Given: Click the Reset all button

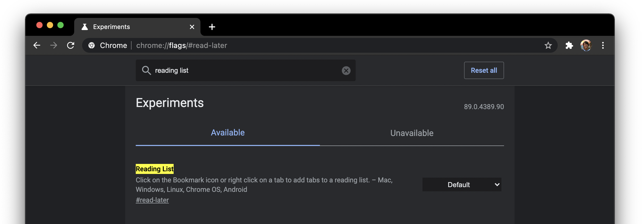Looking at the screenshot, I should 484,70.
